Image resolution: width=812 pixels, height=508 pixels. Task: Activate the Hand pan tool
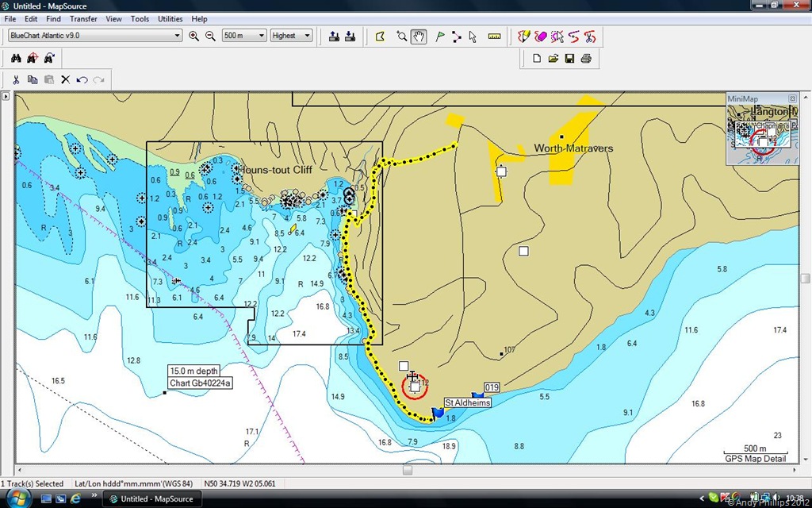pos(419,36)
